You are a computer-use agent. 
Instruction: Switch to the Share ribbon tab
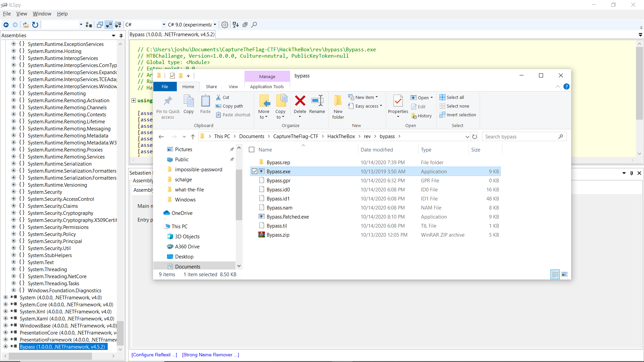[211, 87]
